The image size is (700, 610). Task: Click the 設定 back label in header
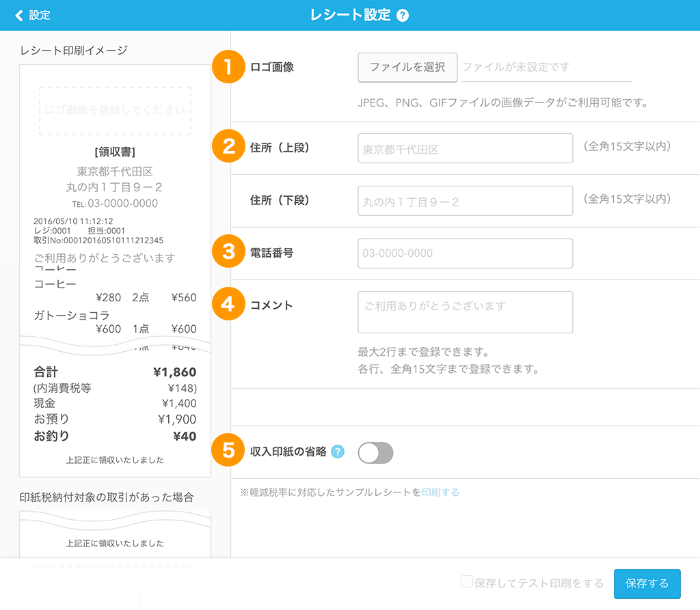(40, 16)
